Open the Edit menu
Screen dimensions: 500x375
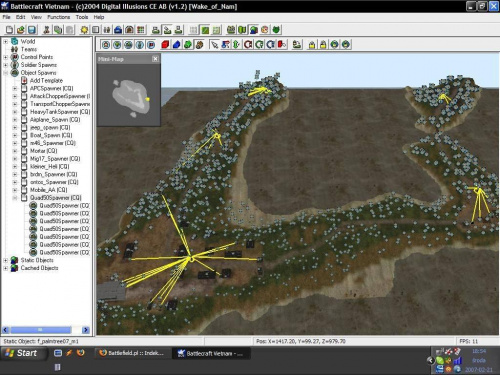click(21, 17)
